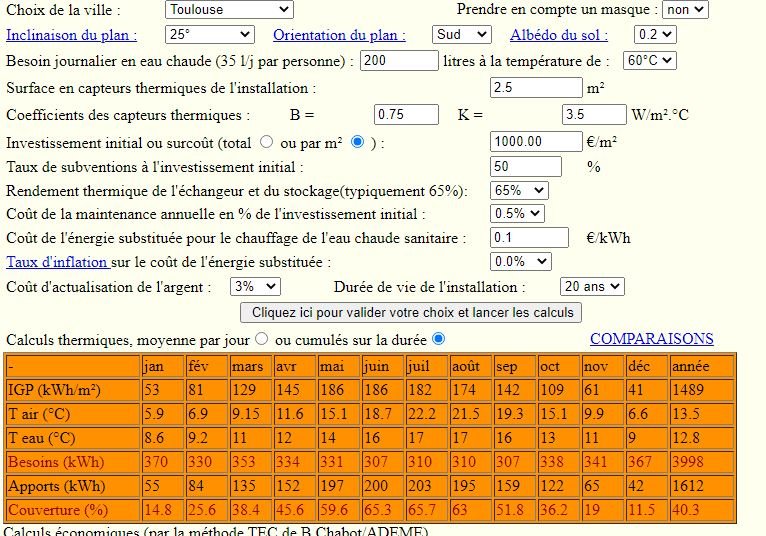Open the Albédo du sol dropdown showing 0.2
Image resolution: width=766 pixels, height=536 pixels.
[x=655, y=35]
